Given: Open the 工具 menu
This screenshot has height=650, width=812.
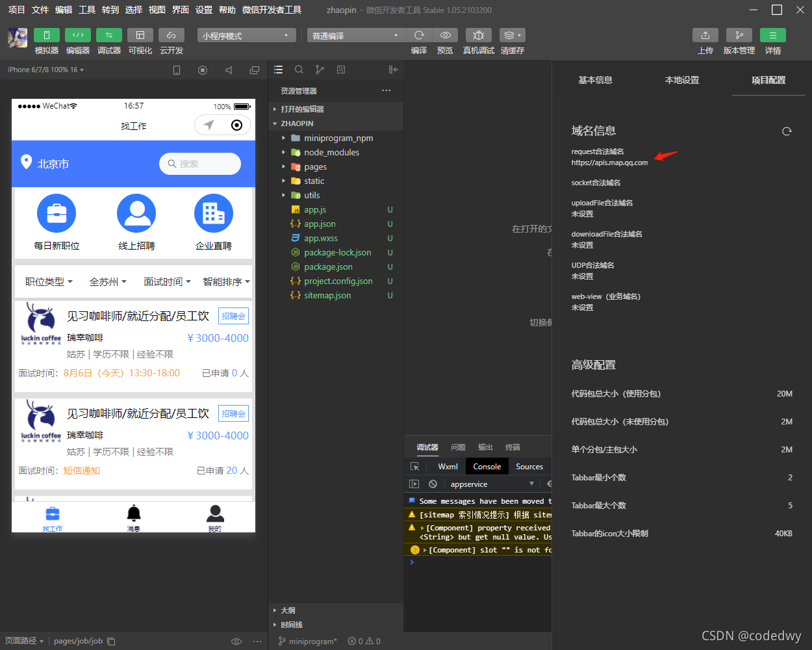Looking at the screenshot, I should pyautogui.click(x=87, y=10).
